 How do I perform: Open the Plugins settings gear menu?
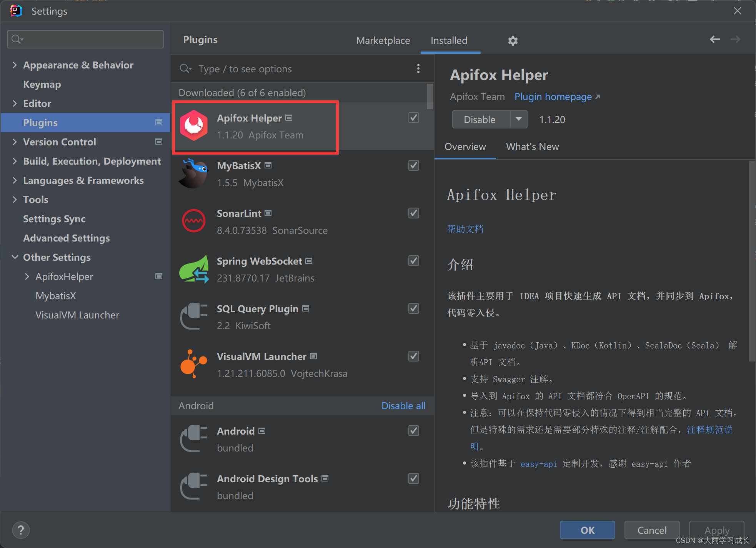pyautogui.click(x=513, y=40)
